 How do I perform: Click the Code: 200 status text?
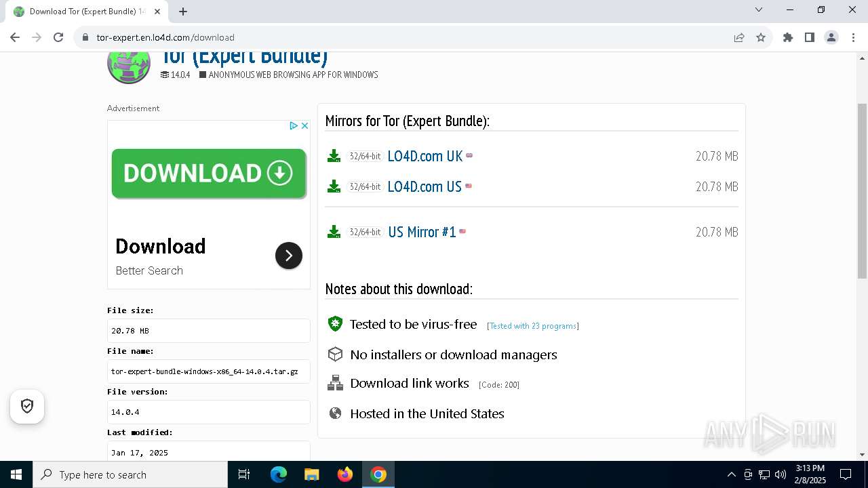pyautogui.click(x=499, y=385)
